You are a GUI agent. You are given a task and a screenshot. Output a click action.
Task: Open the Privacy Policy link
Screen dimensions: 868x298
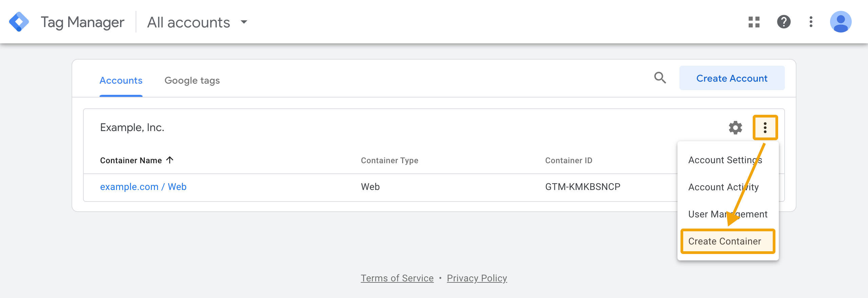point(477,278)
